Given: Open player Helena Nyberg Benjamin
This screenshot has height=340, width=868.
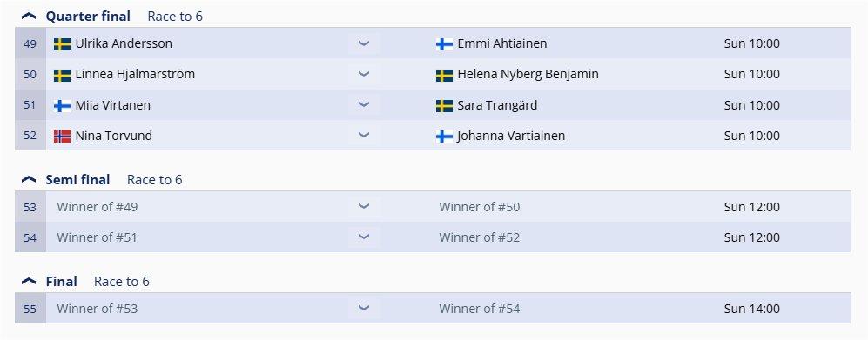Looking at the screenshot, I should (x=528, y=74).
